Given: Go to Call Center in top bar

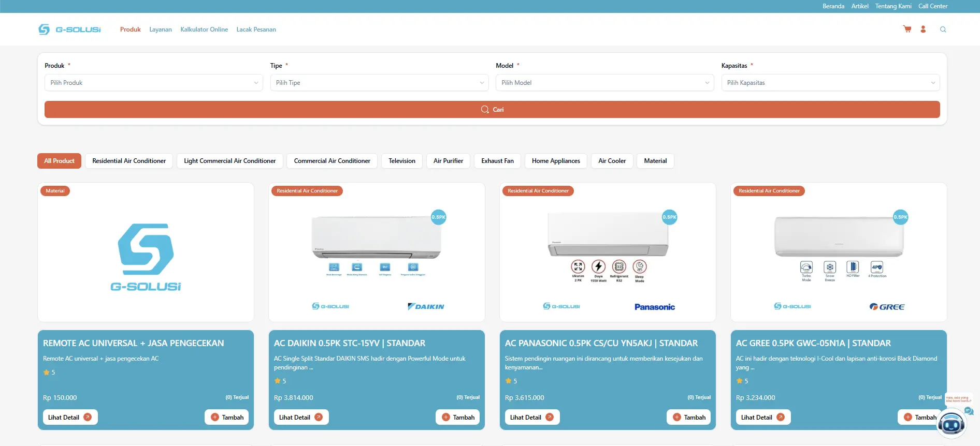Looking at the screenshot, I should (933, 6).
